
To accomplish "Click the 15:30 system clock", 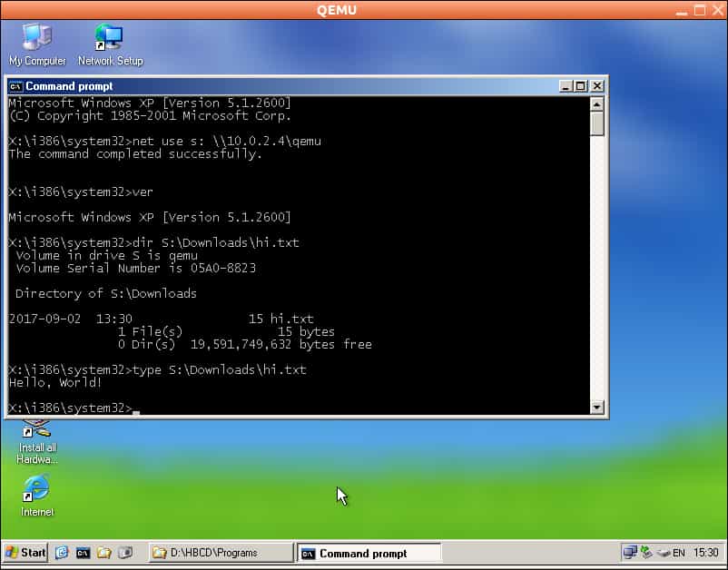I will 705,553.
